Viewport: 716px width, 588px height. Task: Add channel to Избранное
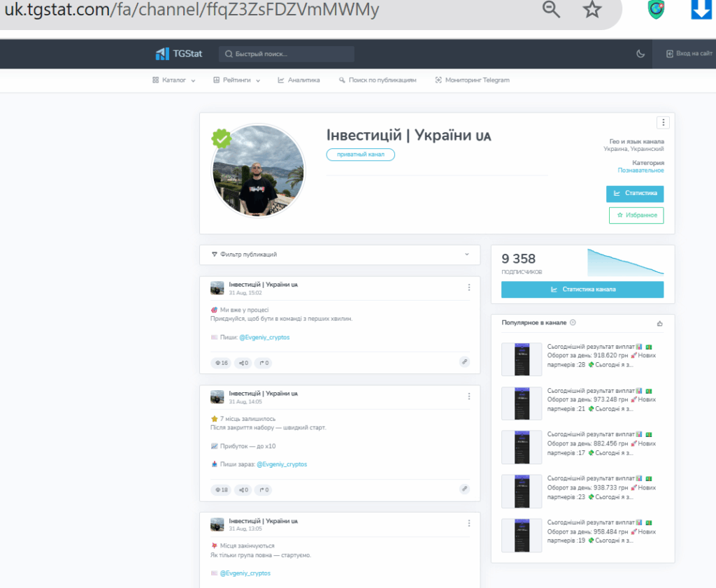click(636, 215)
